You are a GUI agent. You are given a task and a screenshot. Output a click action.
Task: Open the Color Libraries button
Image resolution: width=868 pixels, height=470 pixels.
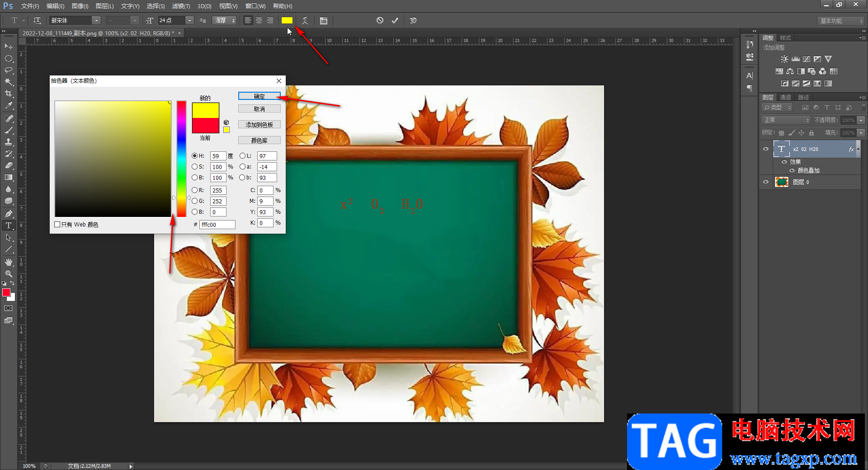click(259, 141)
